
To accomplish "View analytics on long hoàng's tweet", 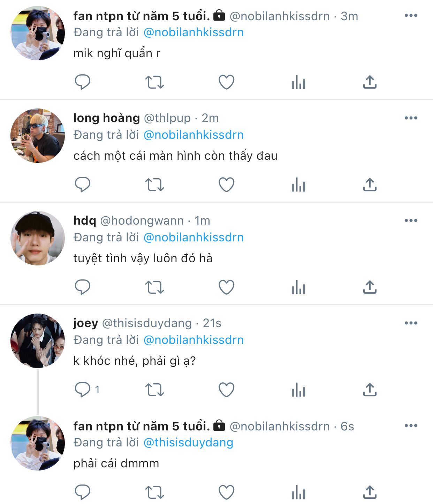I will [x=298, y=185].
